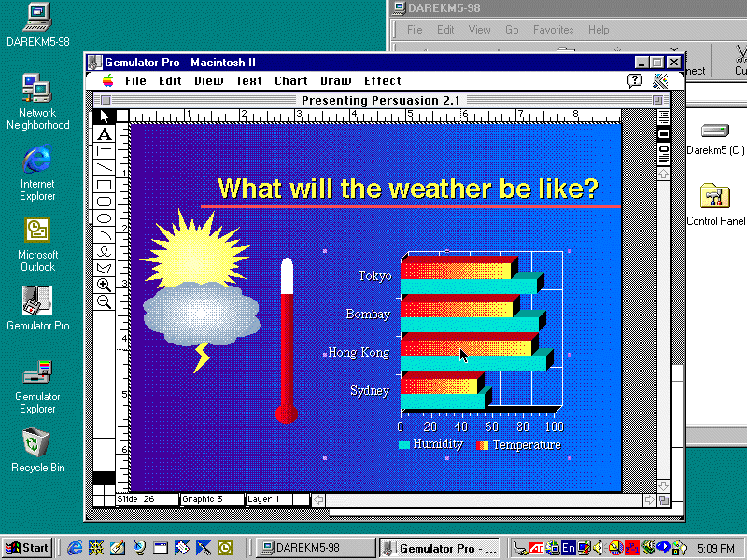Open Go menu in DAREKM5-98 window

click(512, 30)
